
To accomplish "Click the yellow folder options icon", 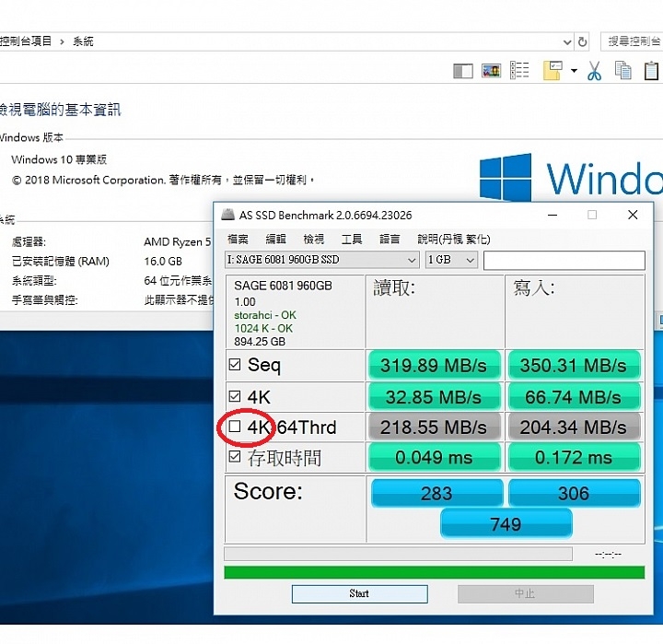I will (552, 71).
